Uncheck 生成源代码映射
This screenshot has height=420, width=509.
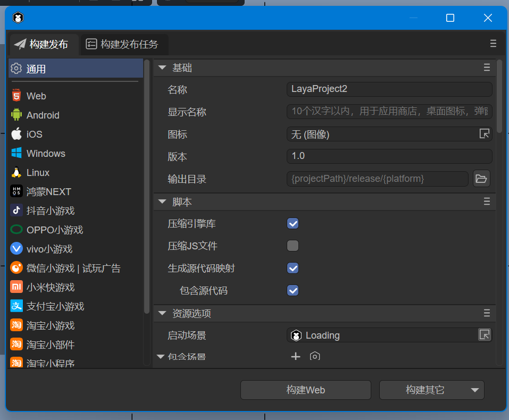[x=293, y=268]
